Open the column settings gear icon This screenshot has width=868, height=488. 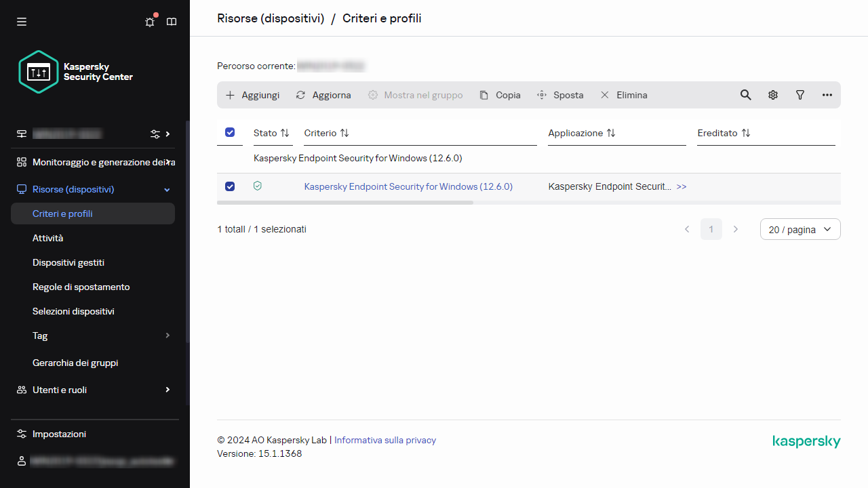[773, 95]
